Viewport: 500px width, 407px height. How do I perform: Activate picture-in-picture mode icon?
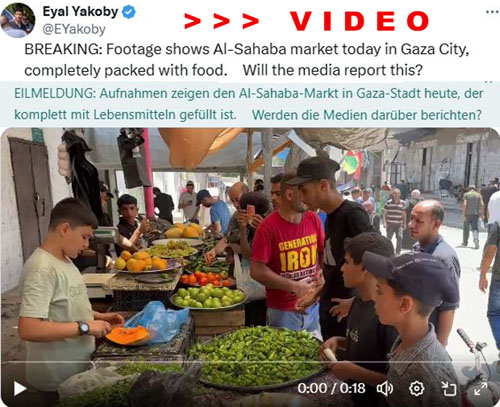448,388
